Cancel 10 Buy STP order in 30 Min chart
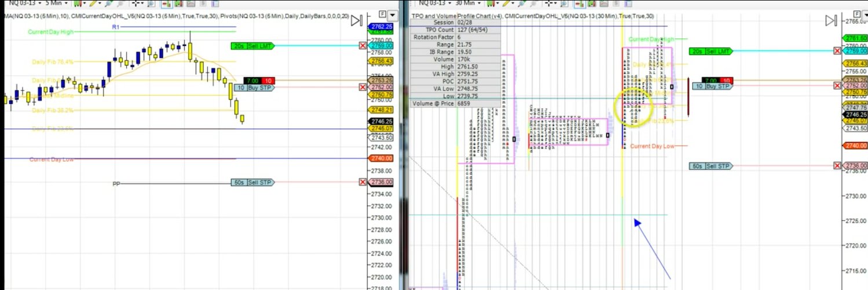868x290 pixels. (837, 86)
